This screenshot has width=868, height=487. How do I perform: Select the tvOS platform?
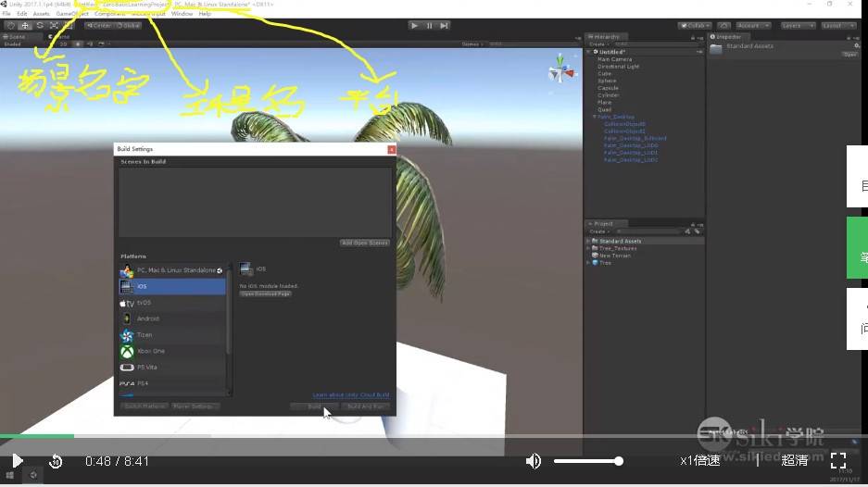pos(172,303)
